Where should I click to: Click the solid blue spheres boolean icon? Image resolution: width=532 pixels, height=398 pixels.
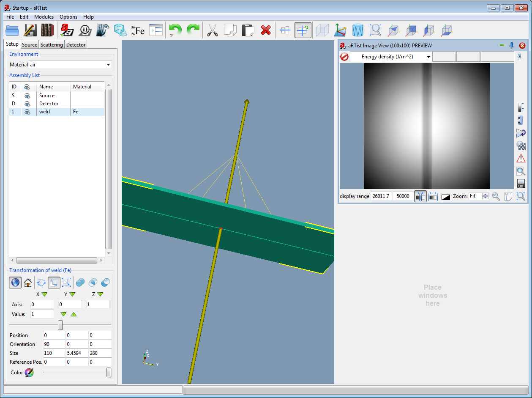[80, 283]
